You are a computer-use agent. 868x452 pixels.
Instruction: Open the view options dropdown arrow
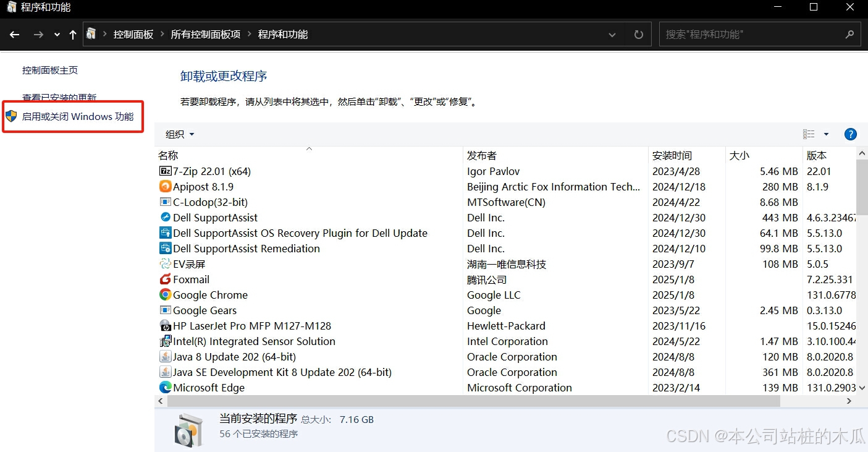(x=826, y=134)
